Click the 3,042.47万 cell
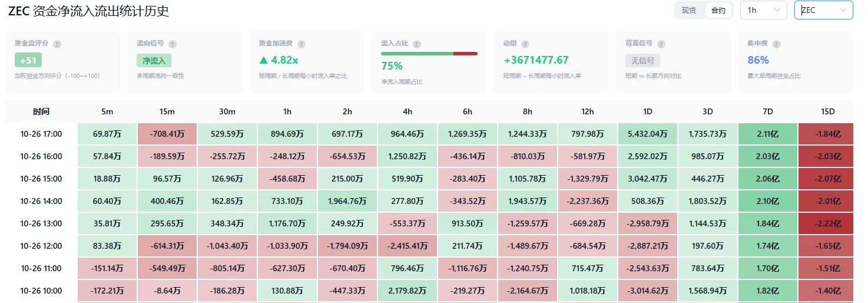 [x=648, y=179]
